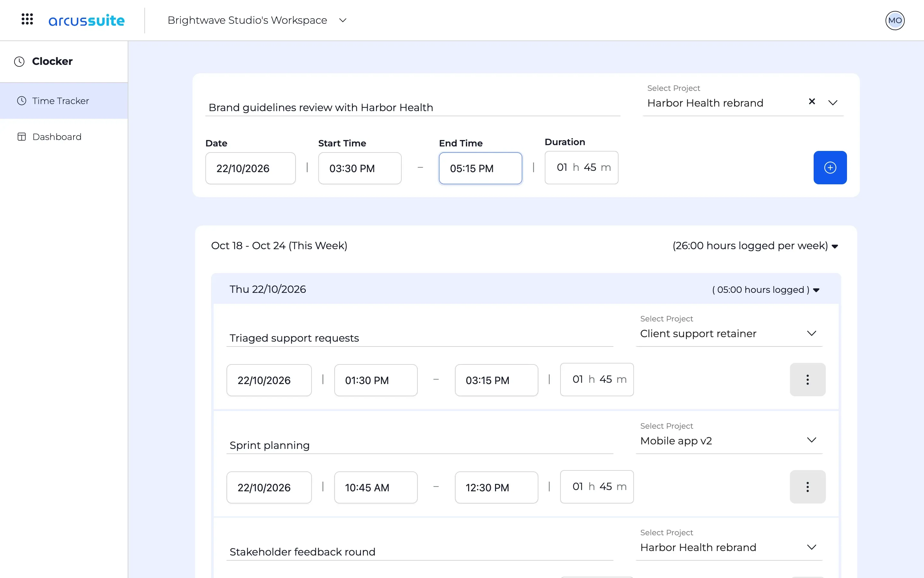924x578 pixels.
Task: Click the 10:45 AM start time field
Action: pyautogui.click(x=376, y=487)
